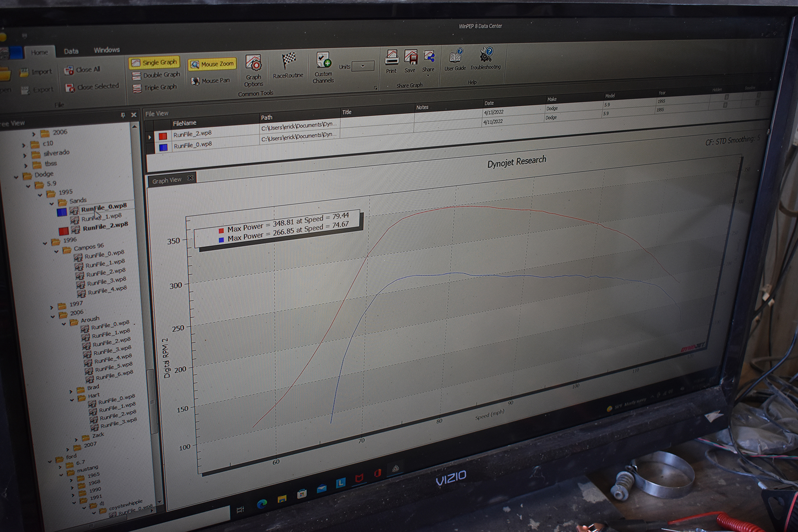Toggle Single Graph mode

coord(154,63)
